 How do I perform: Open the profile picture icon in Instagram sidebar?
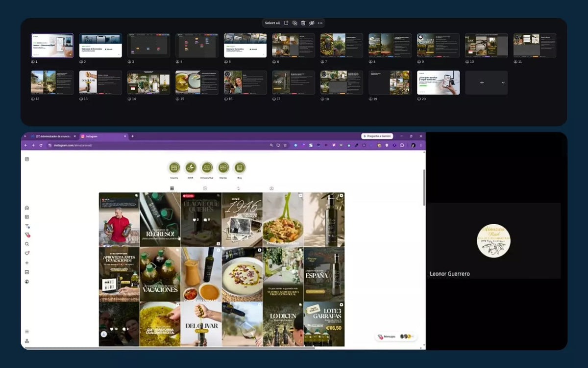tap(27, 282)
